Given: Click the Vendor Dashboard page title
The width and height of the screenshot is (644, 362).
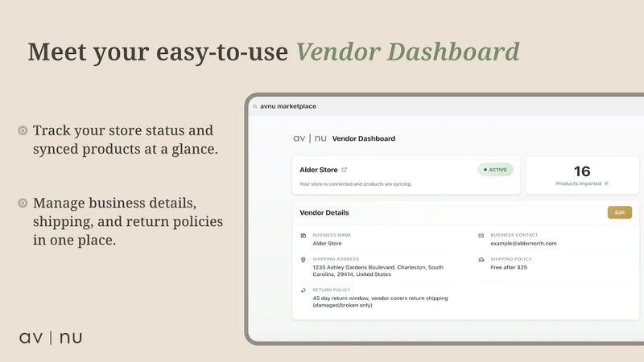Looking at the screenshot, I should [364, 138].
